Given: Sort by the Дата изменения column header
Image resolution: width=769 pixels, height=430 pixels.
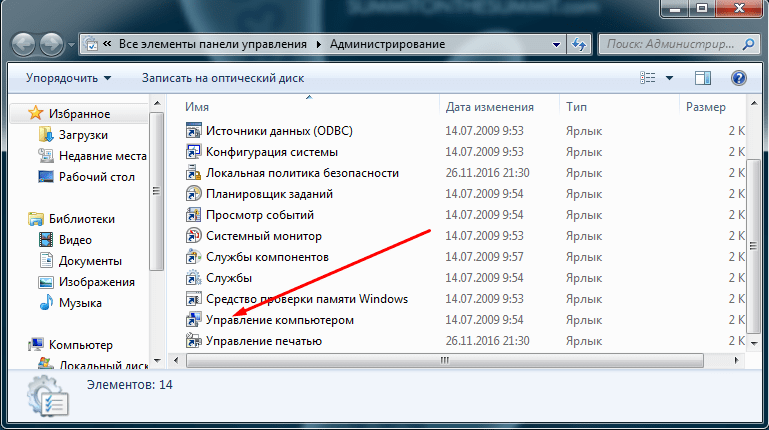Looking at the screenshot, I should click(x=489, y=107).
